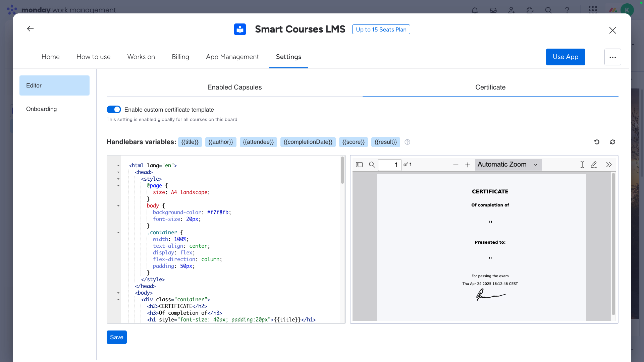Select the PDF draw pen tool
644x362 pixels.
[x=594, y=165]
